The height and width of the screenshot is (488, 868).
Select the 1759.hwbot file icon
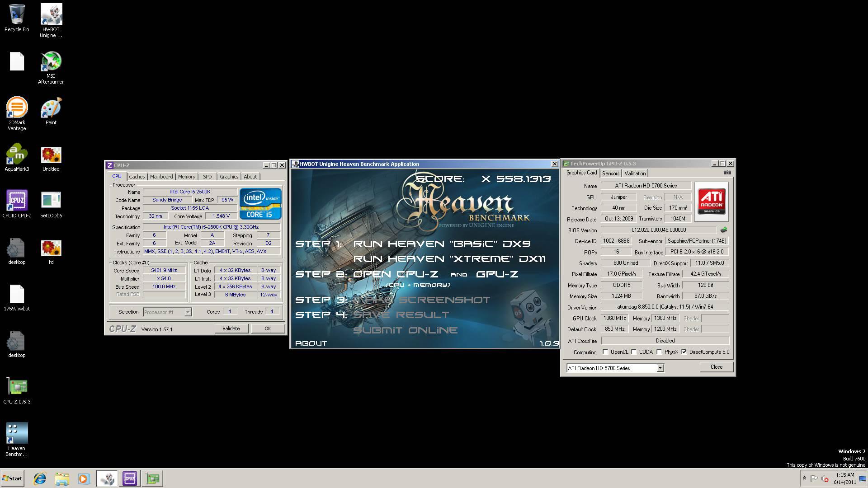[17, 298]
